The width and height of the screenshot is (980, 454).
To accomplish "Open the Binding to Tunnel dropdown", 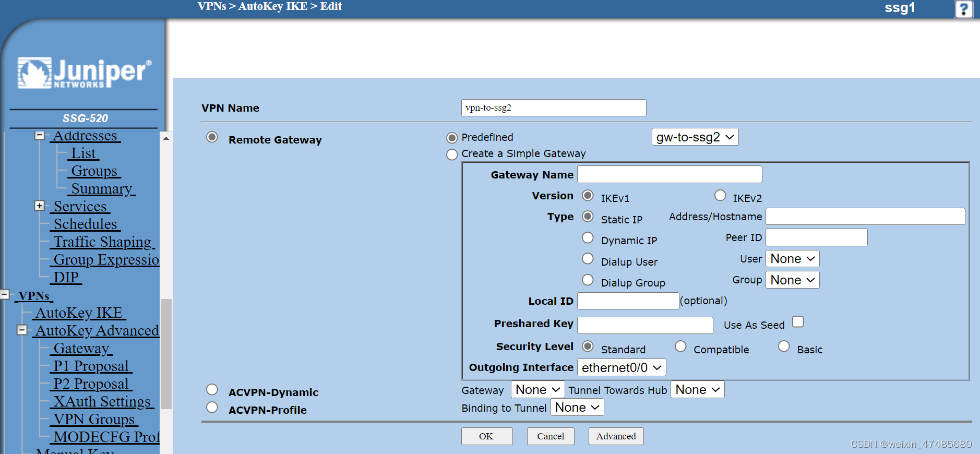I will click(x=577, y=408).
